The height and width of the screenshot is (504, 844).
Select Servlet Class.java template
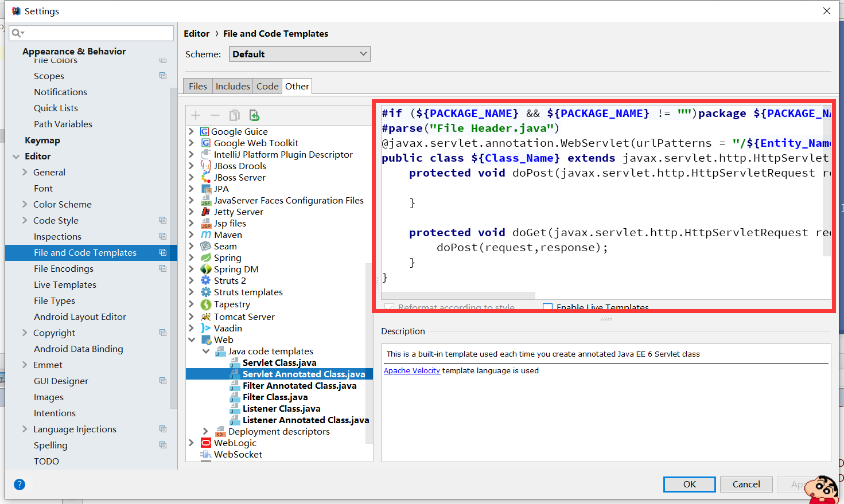click(279, 362)
